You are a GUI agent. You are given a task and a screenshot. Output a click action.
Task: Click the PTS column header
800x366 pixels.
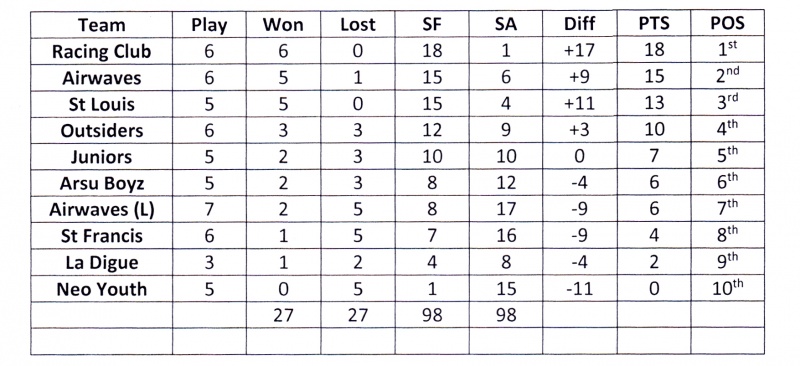coord(654,23)
